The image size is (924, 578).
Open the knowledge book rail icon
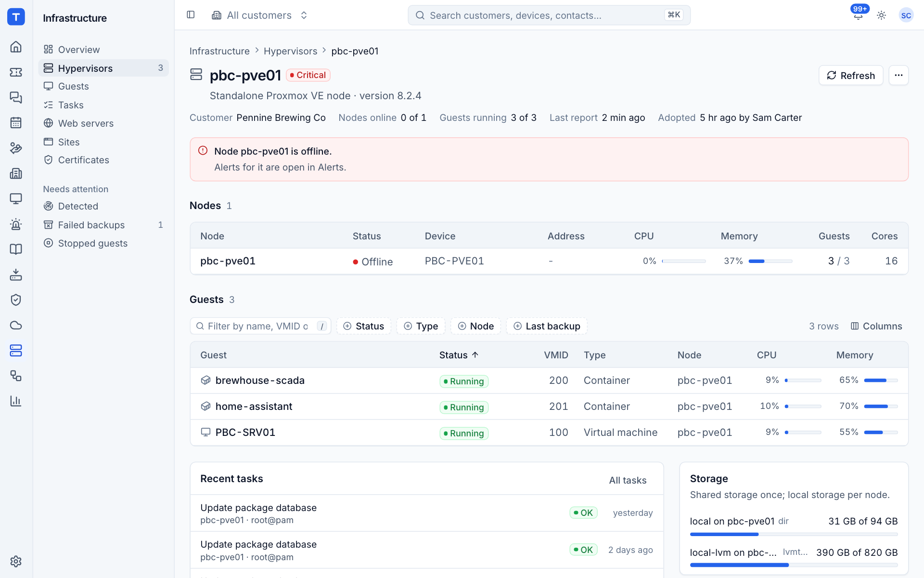pos(16,249)
